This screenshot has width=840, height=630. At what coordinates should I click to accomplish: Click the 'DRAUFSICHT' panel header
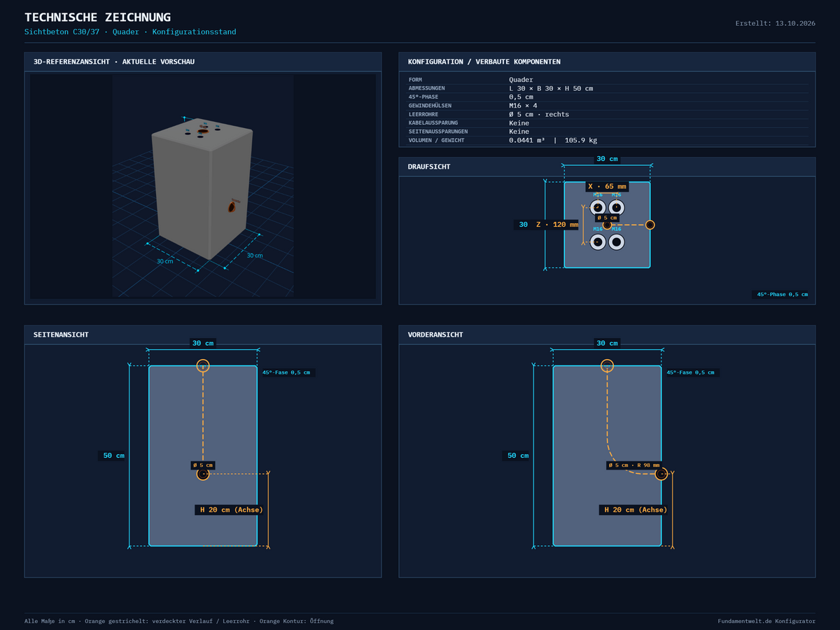[607, 167]
